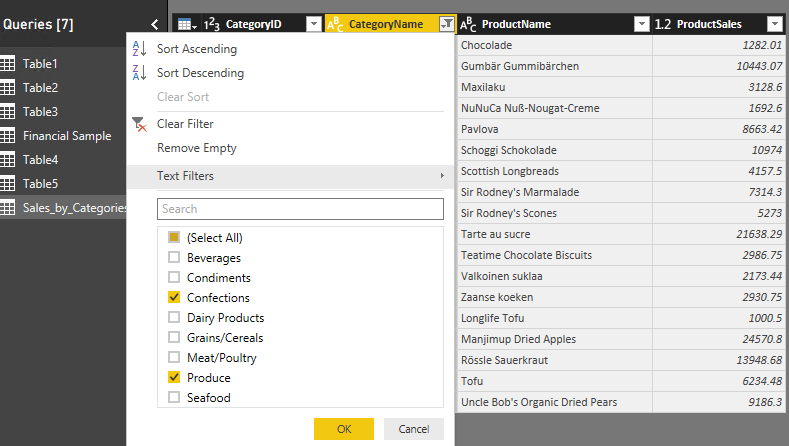The height and width of the screenshot is (446, 789).
Task: Check the Grains/Cereals category
Action: 174,337
